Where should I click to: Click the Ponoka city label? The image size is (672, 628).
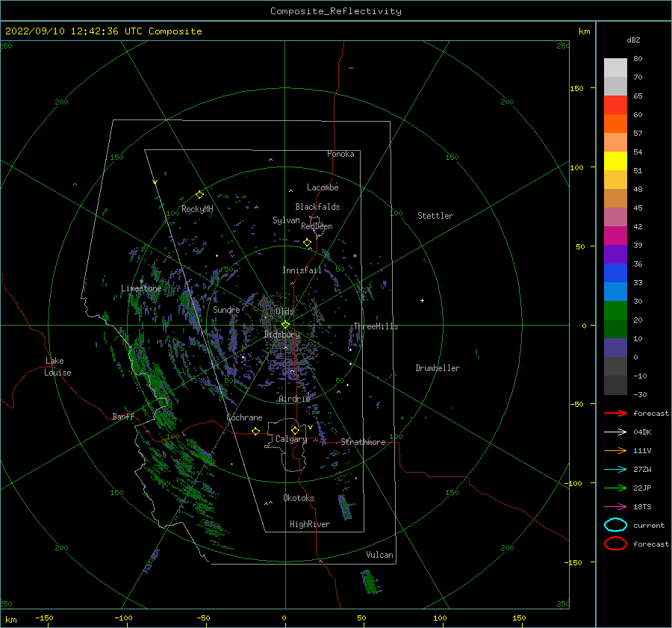coord(340,154)
